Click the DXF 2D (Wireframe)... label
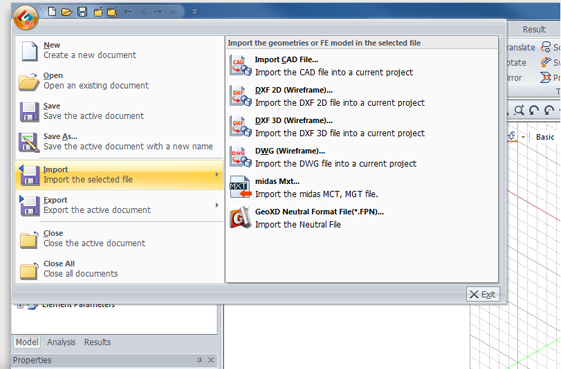The width and height of the screenshot is (561, 369). [x=294, y=90]
